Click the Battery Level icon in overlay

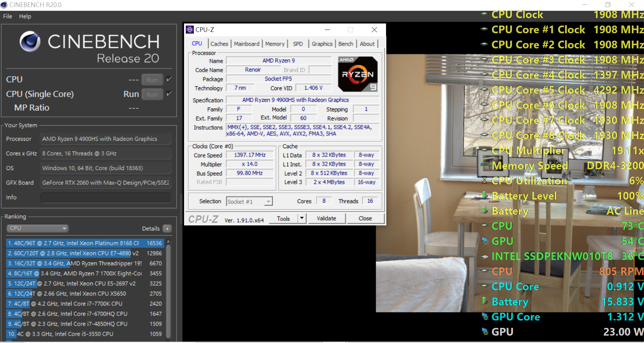484,195
